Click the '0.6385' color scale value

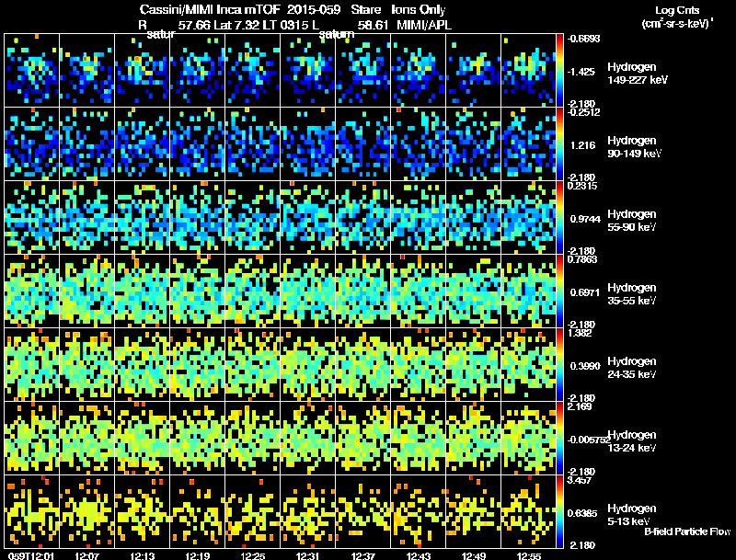pos(582,513)
